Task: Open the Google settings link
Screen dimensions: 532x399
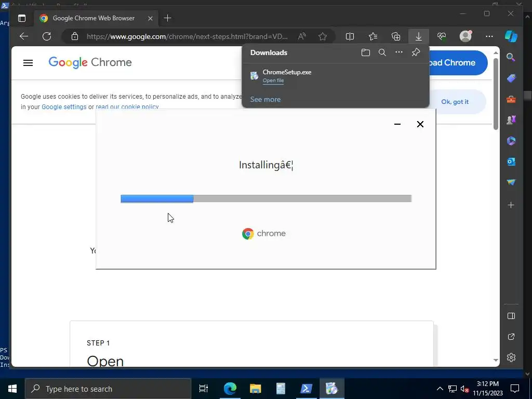Action: point(64,107)
